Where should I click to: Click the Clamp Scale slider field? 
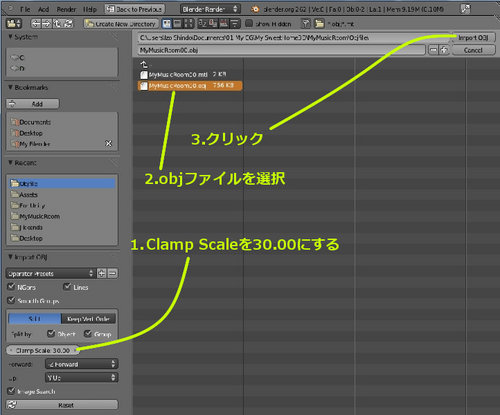(x=43, y=350)
